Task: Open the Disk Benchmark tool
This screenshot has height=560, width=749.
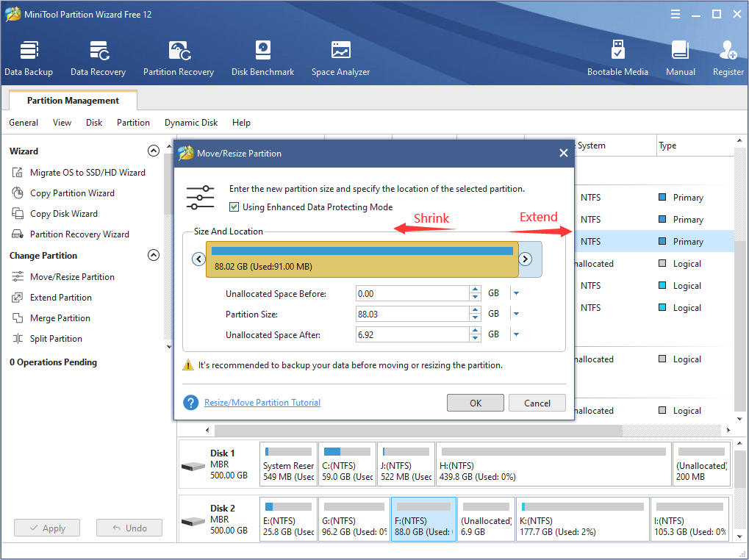Action: coord(262,58)
